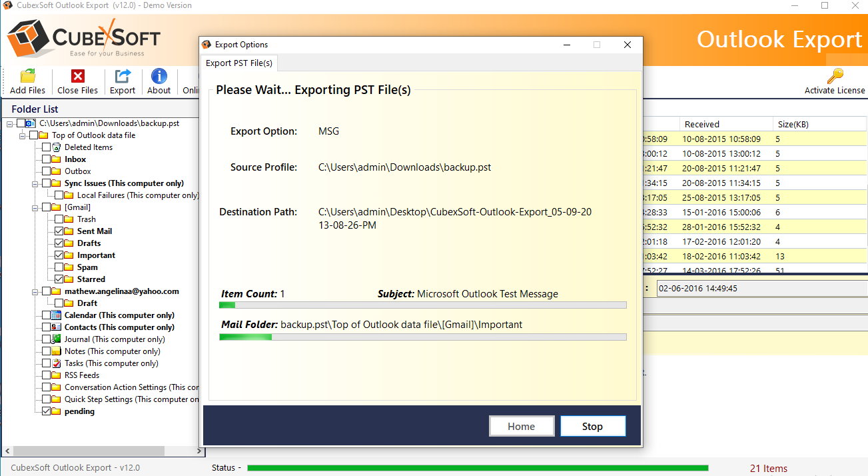
Task: Click the Notes folder icon
Action: coord(56,351)
